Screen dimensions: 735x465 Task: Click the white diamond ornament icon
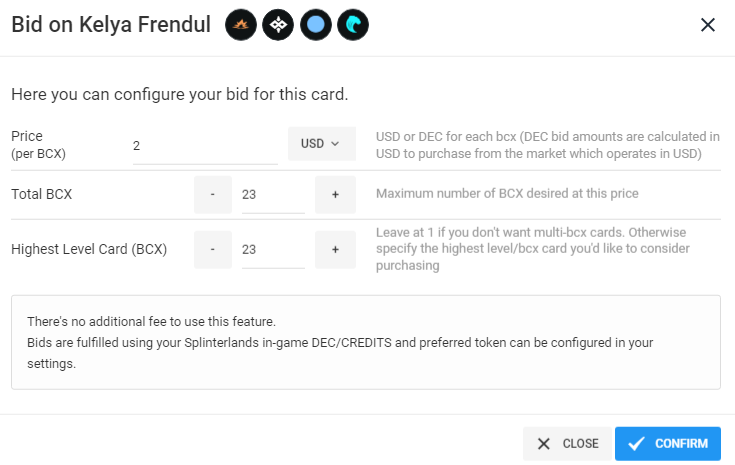(278, 25)
